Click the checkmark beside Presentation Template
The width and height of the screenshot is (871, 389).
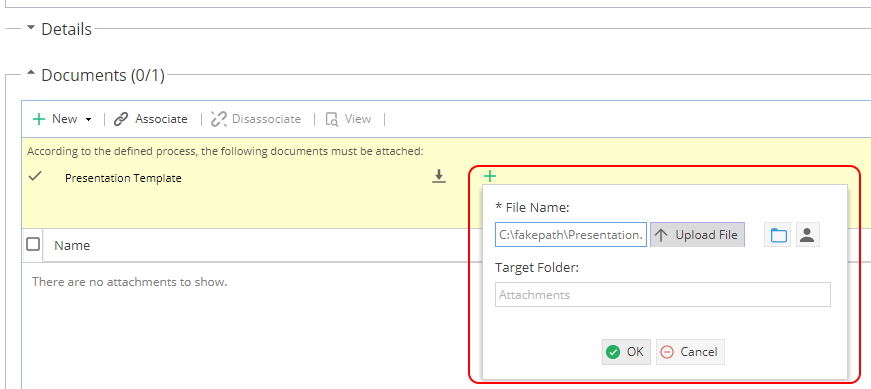[x=36, y=177]
